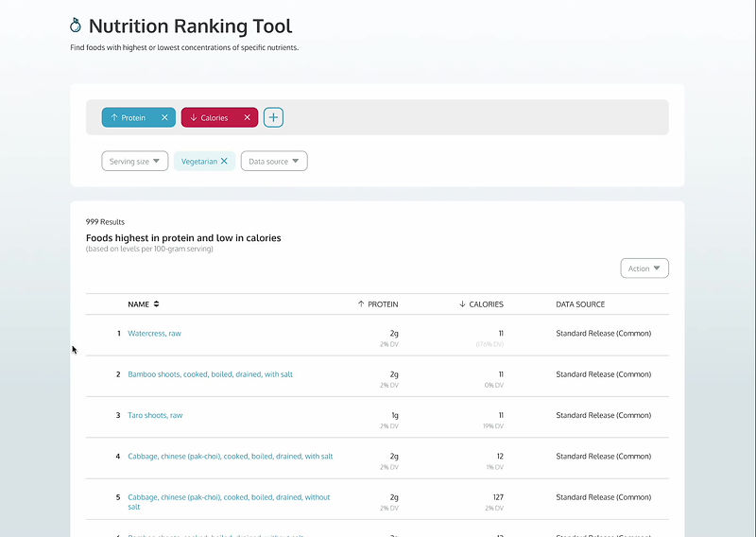Open Cabbage, chinese (pak-choi) without salt link
This screenshot has height=537, width=756.
coord(229,502)
